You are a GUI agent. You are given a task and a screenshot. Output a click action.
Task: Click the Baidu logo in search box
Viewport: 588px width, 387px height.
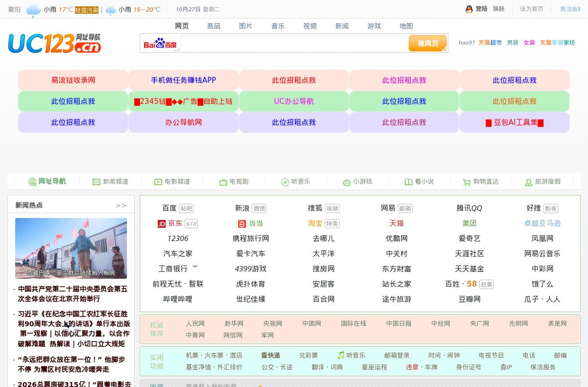point(160,44)
